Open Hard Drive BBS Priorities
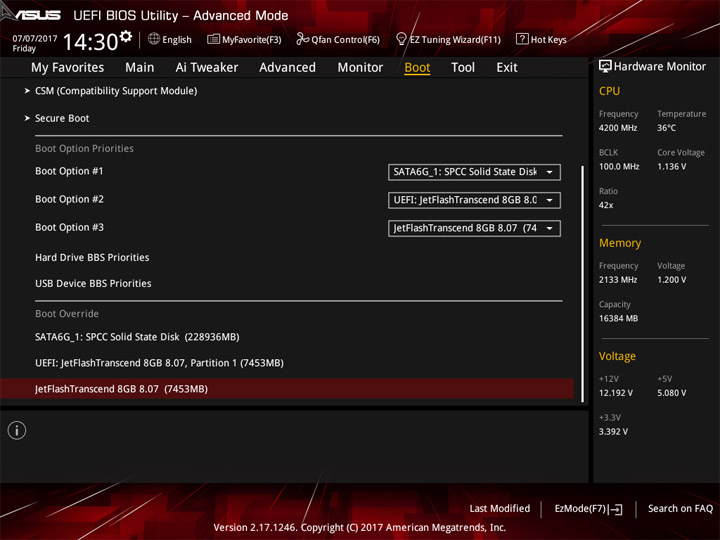720x540 pixels. (x=92, y=258)
